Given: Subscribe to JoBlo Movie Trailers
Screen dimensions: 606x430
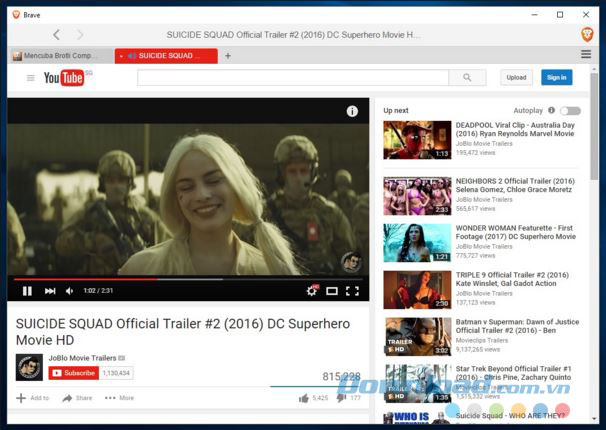Looking at the screenshot, I should [74, 373].
